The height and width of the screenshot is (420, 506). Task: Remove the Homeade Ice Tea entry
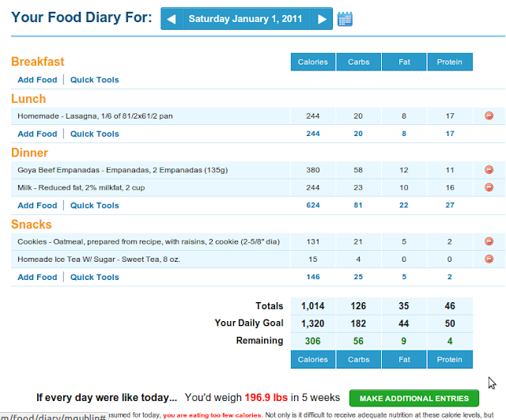489,259
